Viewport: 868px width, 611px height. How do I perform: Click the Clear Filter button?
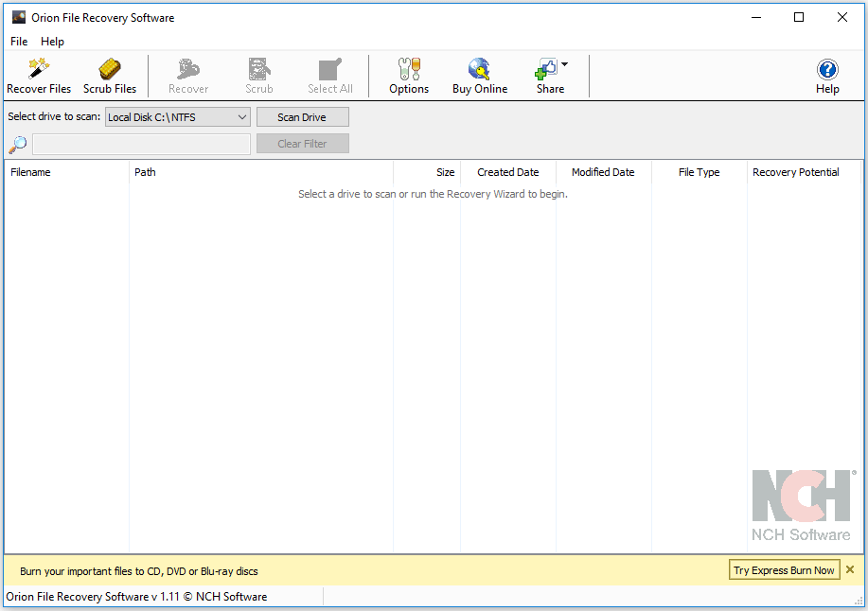(x=302, y=143)
